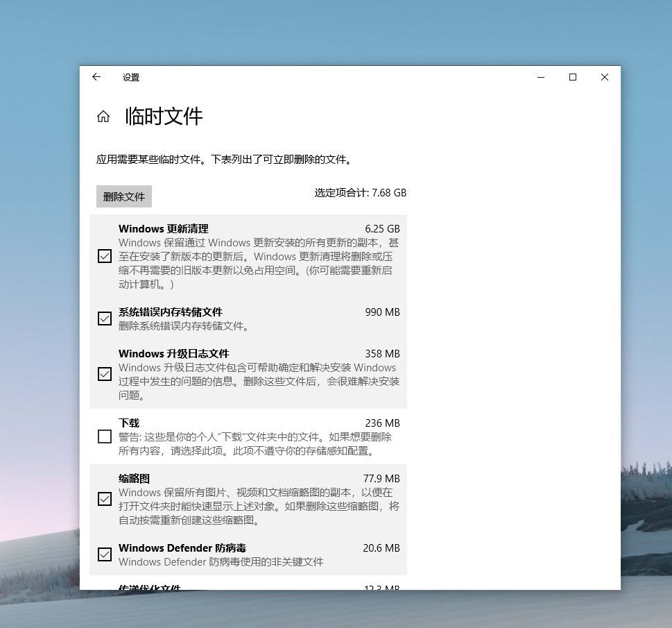Uncheck Windows 更新清理 checkbox
Image resolution: width=672 pixels, height=628 pixels.
pos(105,256)
